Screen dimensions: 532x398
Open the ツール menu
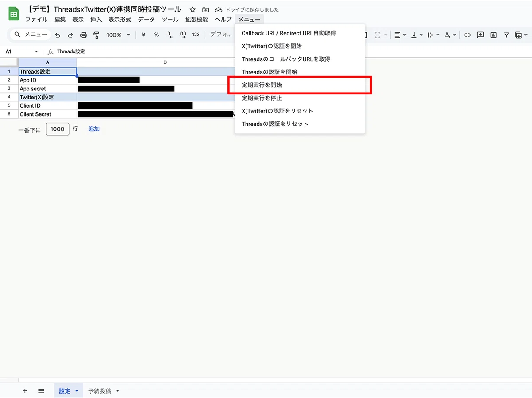pos(170,20)
